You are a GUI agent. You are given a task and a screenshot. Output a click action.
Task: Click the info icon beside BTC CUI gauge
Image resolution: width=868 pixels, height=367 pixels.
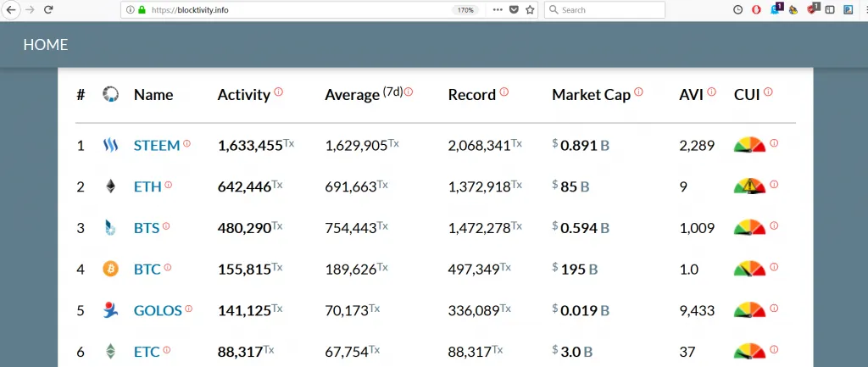[774, 267]
